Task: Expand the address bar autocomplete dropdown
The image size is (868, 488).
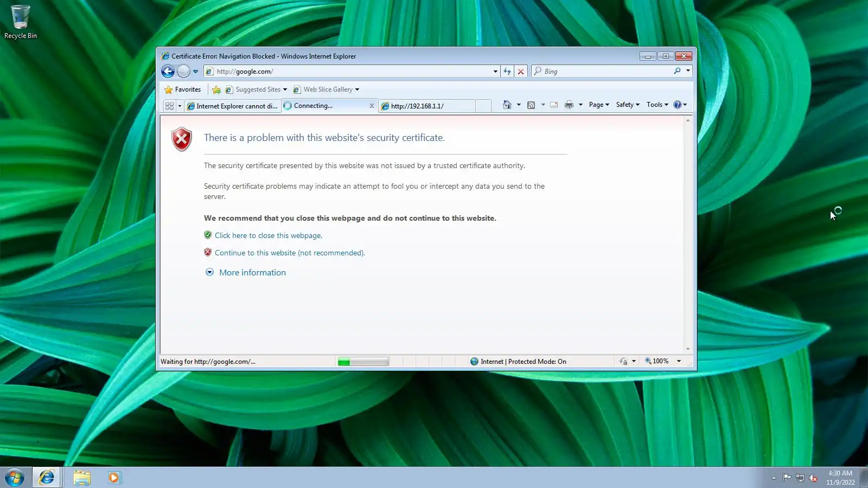Action: (495, 72)
